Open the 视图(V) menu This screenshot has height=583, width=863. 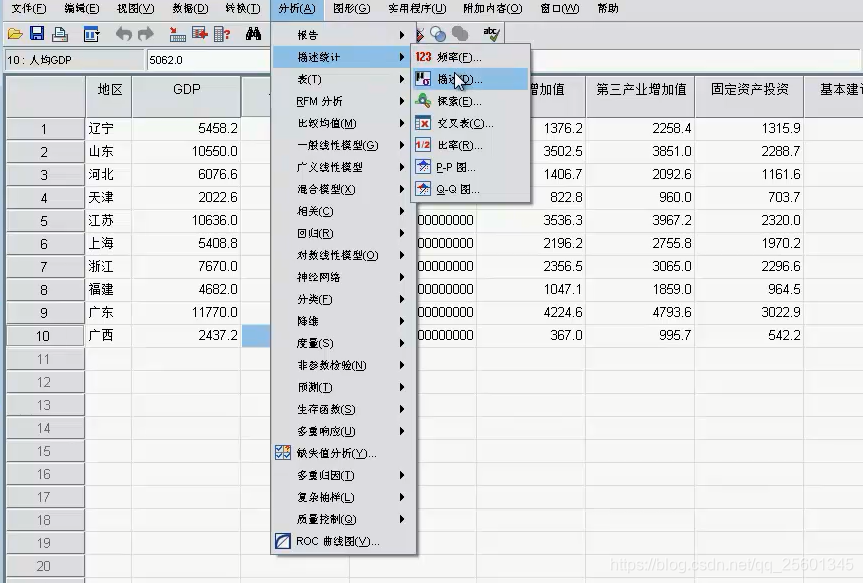[x=135, y=9]
